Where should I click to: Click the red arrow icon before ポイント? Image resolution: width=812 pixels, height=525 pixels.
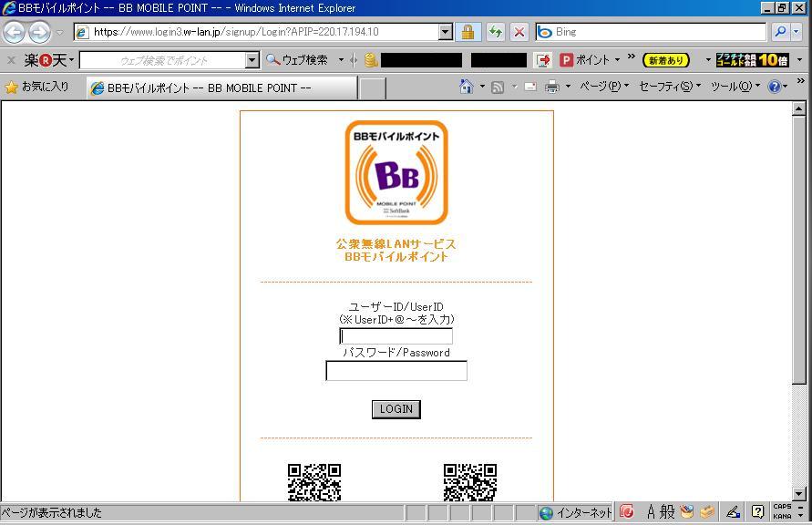coord(543,60)
